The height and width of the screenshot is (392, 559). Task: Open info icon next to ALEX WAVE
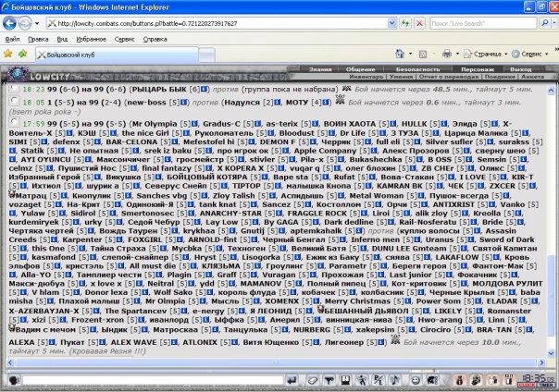tap(174, 342)
